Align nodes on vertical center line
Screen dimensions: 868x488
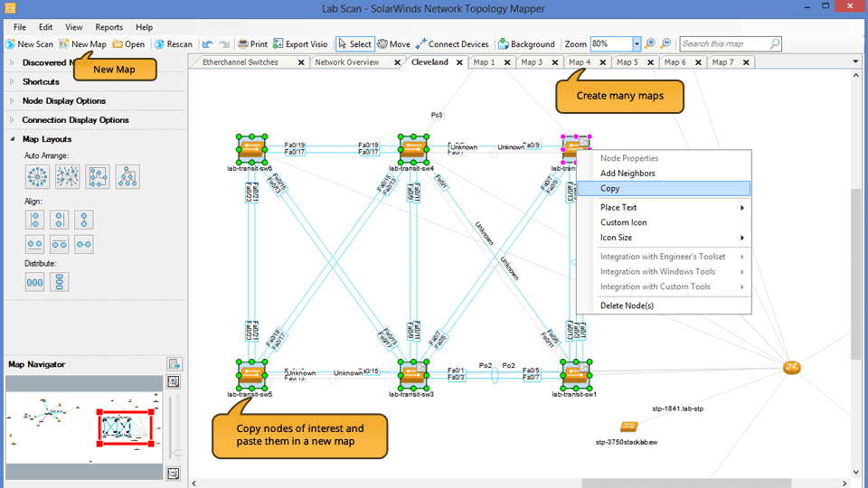point(83,220)
